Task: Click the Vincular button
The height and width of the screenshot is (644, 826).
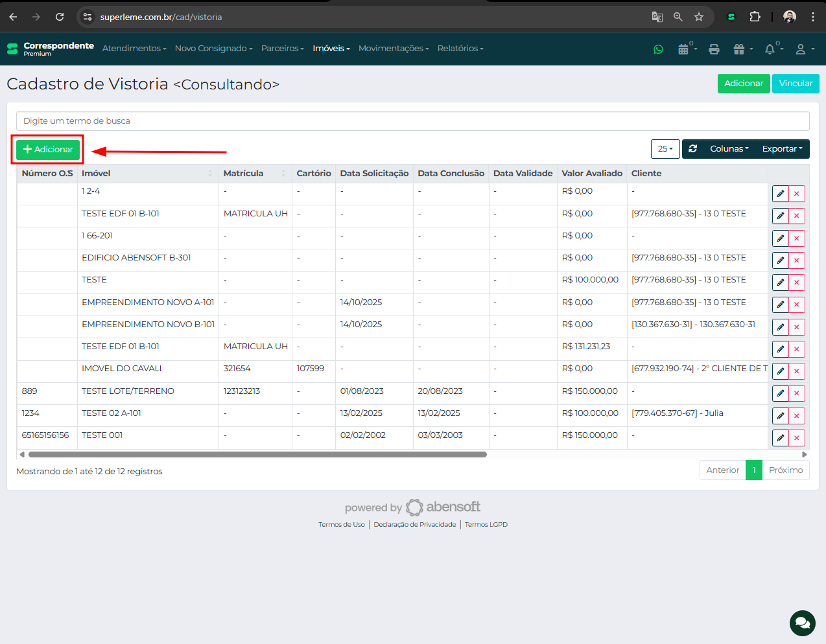Action: click(796, 84)
